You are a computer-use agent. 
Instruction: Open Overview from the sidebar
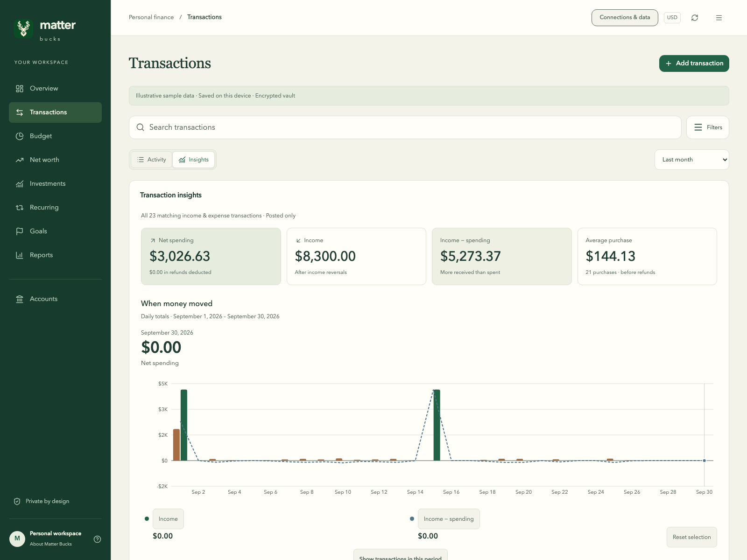tap(55, 89)
